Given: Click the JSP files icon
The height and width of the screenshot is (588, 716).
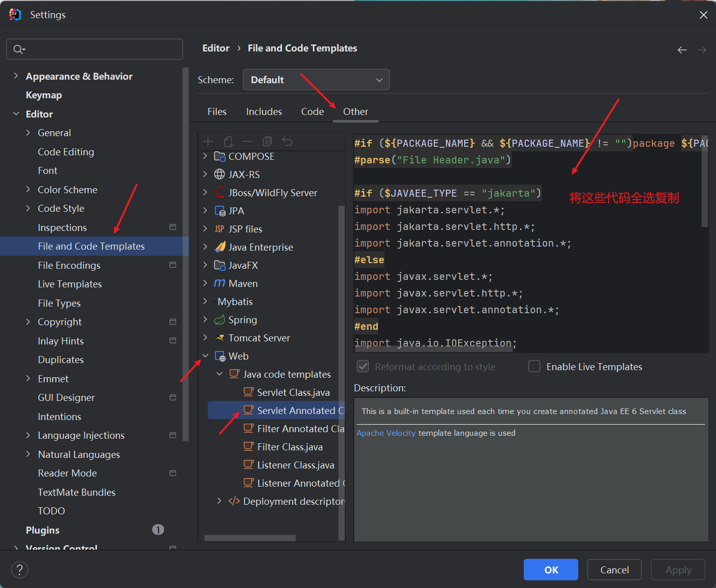Looking at the screenshot, I should 219,229.
